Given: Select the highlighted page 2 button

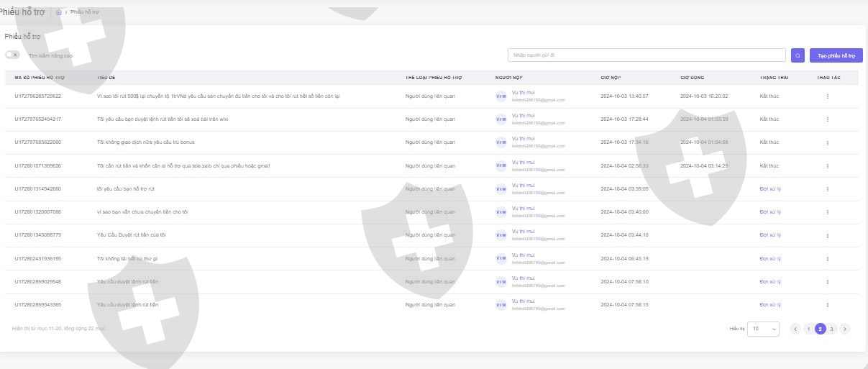Looking at the screenshot, I should 821,329.
